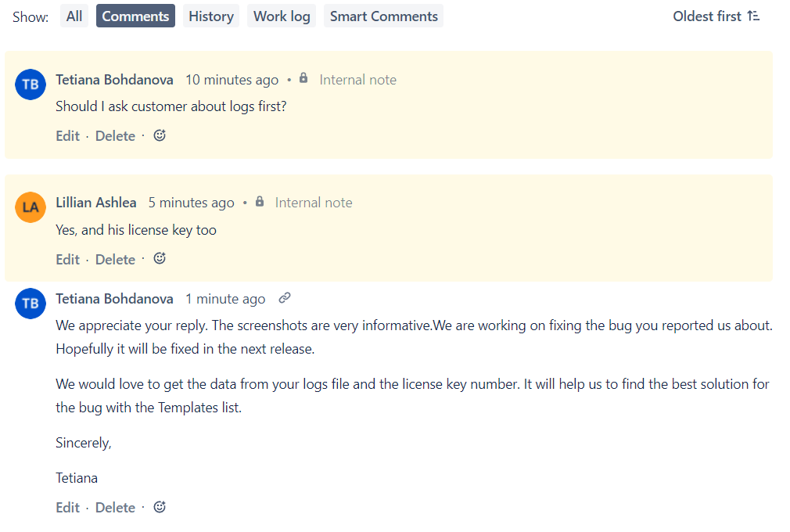Open Tetiana Bohdanova's TB avatar on first note
Viewport: 790px width, 532px height.
click(x=31, y=84)
